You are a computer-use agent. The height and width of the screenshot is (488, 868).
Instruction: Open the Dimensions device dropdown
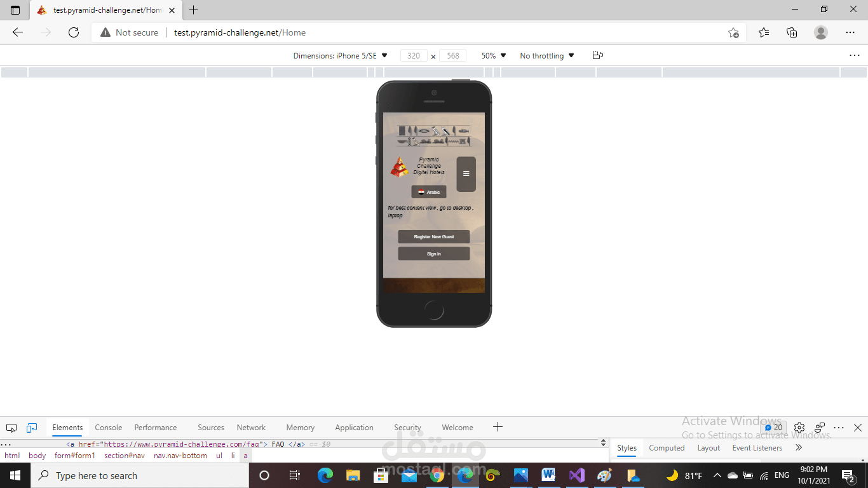(340, 56)
